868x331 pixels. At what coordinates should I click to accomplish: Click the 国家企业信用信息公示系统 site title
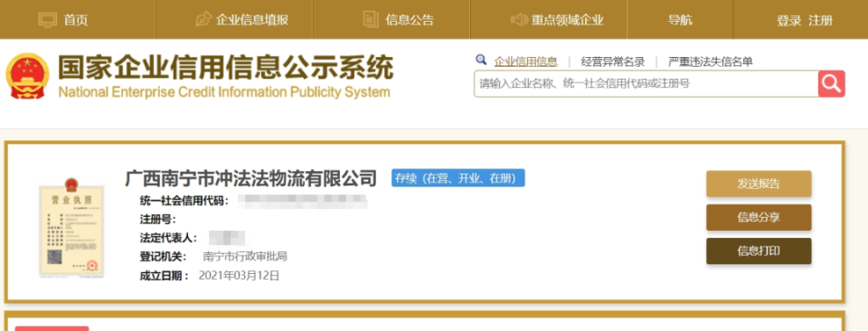point(226,68)
